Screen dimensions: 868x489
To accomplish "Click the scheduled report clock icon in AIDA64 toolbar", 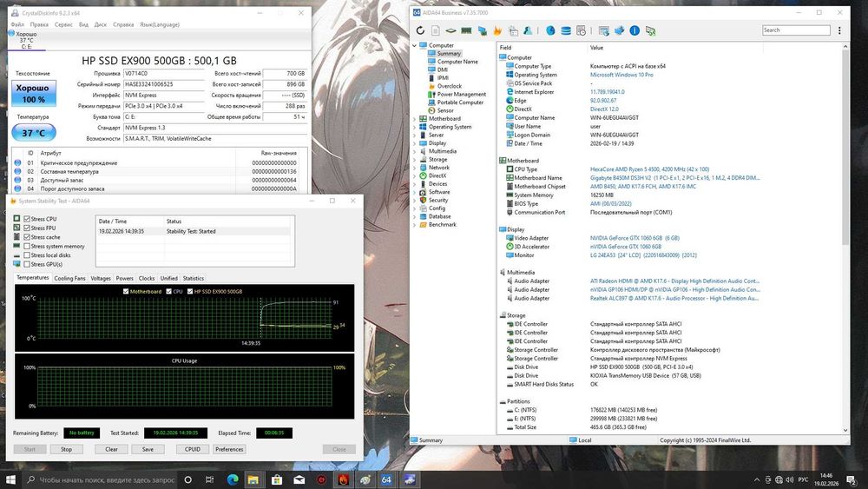I will [581, 30].
